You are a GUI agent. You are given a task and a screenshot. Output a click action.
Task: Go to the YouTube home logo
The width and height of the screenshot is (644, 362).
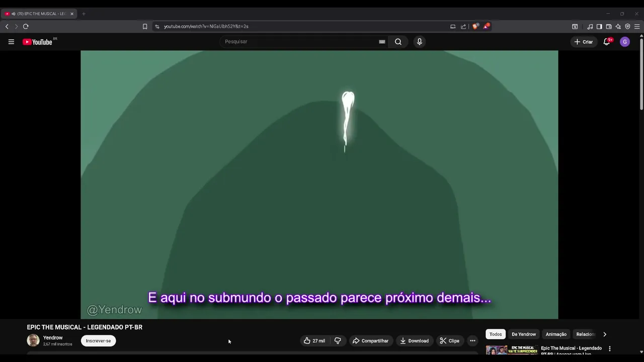pos(37,42)
